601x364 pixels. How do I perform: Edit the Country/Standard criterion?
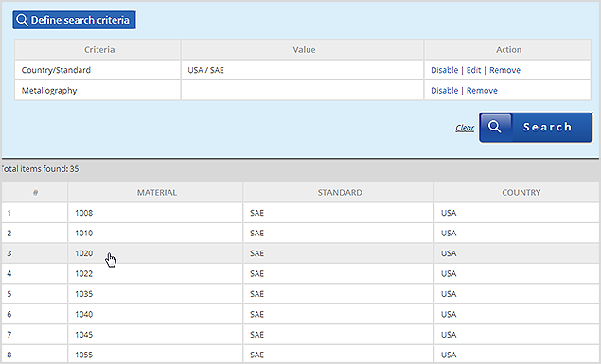click(473, 70)
